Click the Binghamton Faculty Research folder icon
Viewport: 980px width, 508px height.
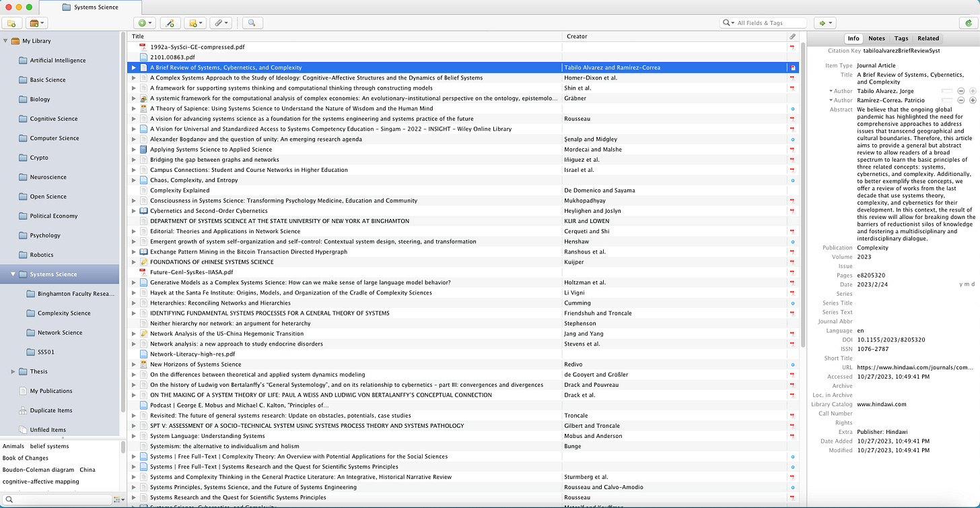(31, 294)
